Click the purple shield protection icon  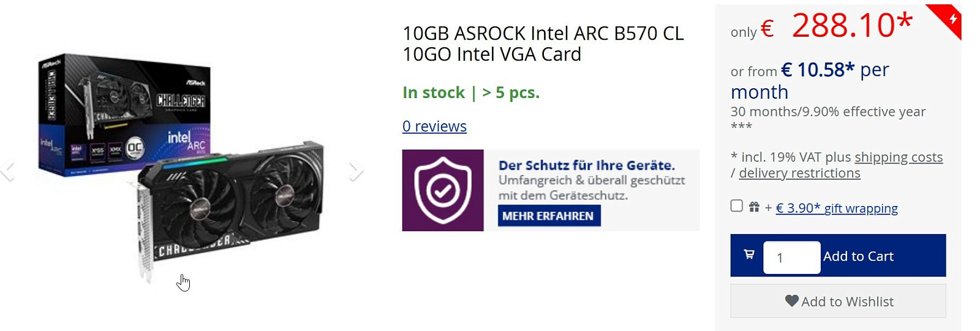click(x=443, y=190)
